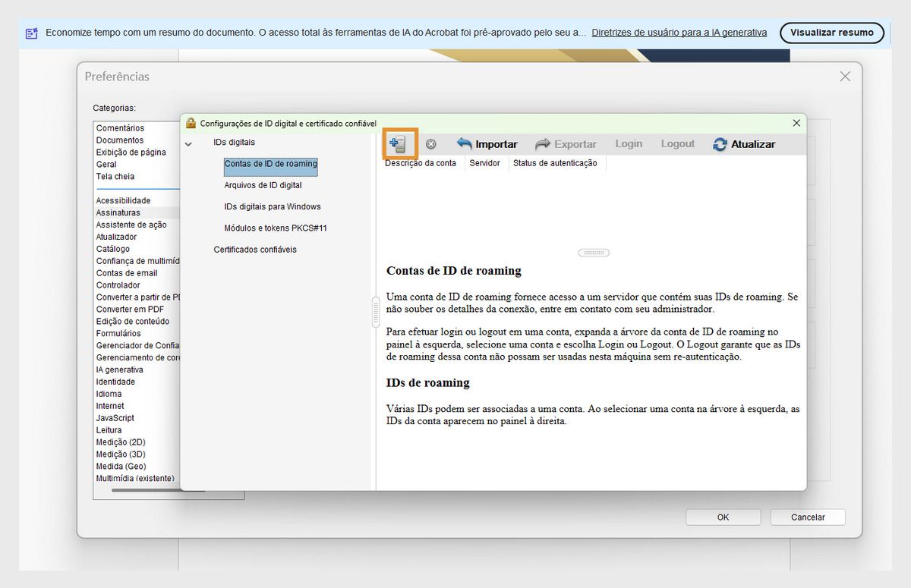Screen dimensions: 911x588
Task: Click the Login toolbar button
Action: click(x=629, y=143)
